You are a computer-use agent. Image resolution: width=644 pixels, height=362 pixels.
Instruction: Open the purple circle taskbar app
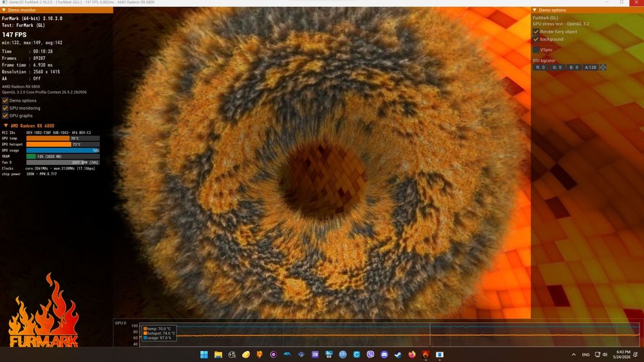[x=274, y=355]
